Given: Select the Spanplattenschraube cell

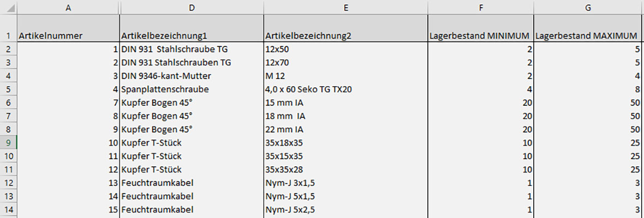Looking at the screenshot, I should [190, 89].
